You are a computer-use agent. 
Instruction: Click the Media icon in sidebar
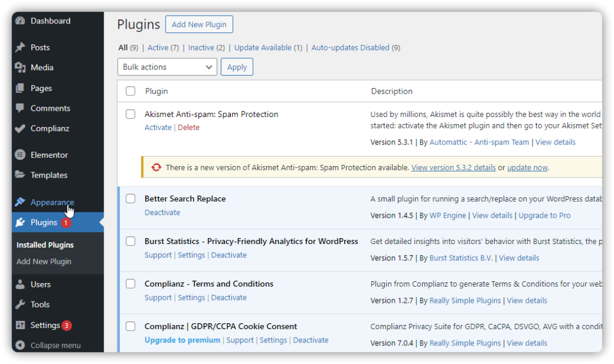pos(20,67)
